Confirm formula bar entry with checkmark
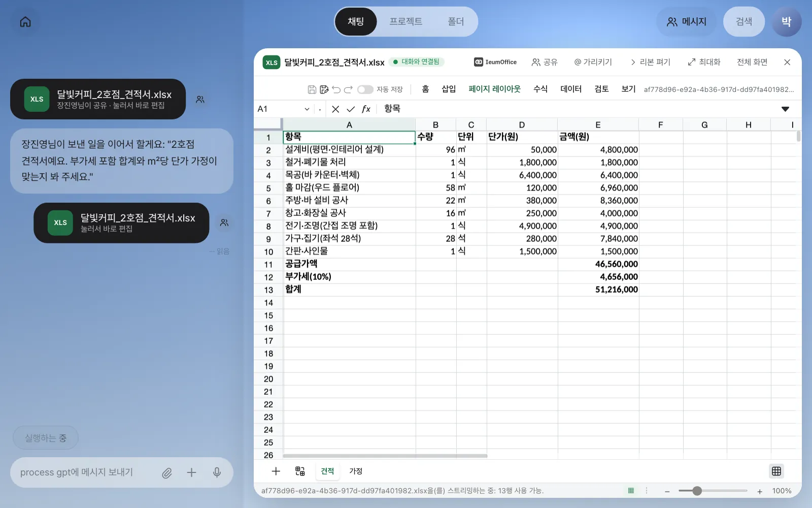This screenshot has height=508, width=812. [351, 109]
